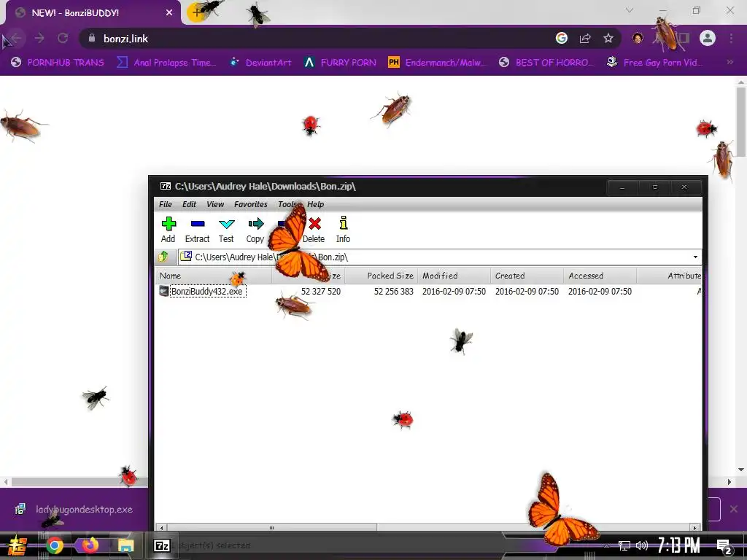Open a new tab with the plus button

pos(196,12)
